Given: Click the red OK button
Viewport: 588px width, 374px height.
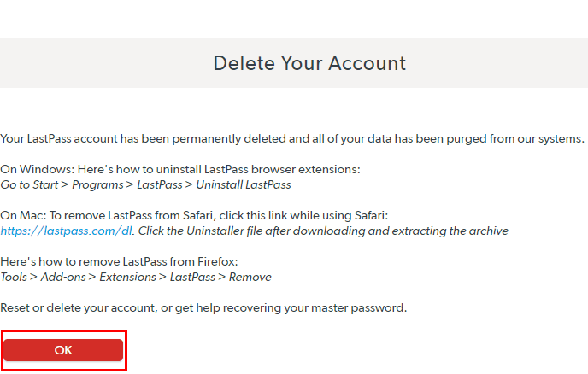Looking at the screenshot, I should [63, 350].
